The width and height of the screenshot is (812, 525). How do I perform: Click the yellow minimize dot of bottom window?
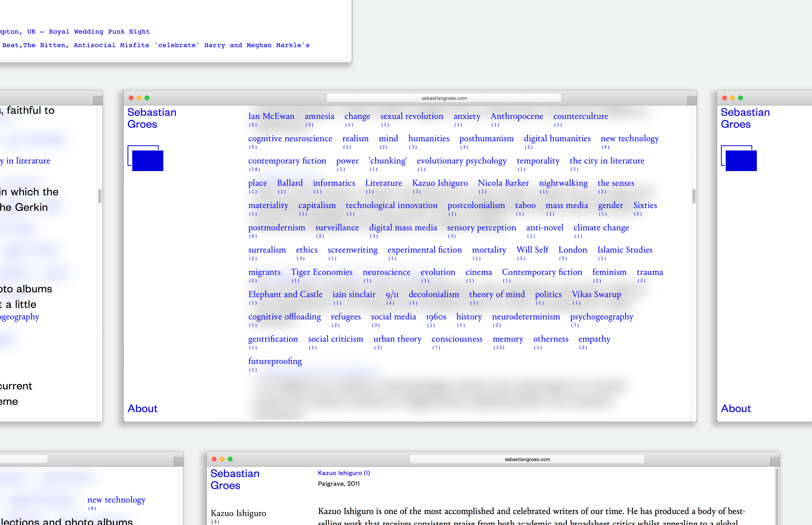click(x=222, y=459)
